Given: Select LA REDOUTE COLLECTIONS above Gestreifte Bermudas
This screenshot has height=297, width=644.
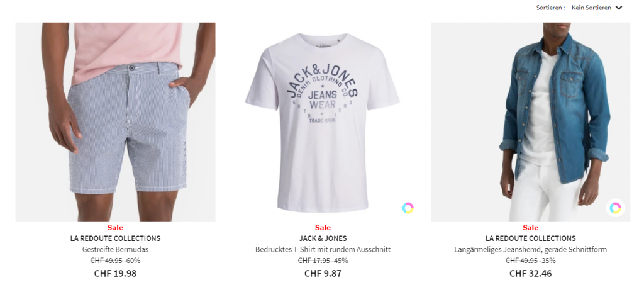Looking at the screenshot, I should pos(116,238).
